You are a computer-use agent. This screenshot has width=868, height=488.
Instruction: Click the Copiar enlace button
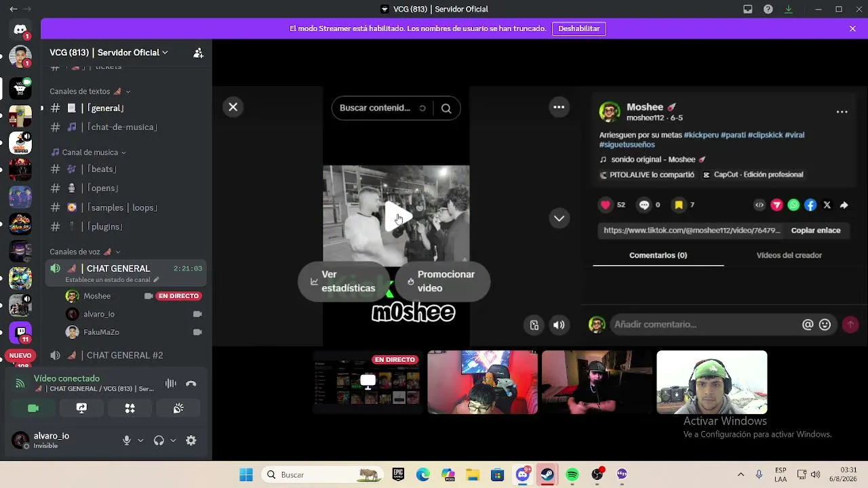pos(816,230)
